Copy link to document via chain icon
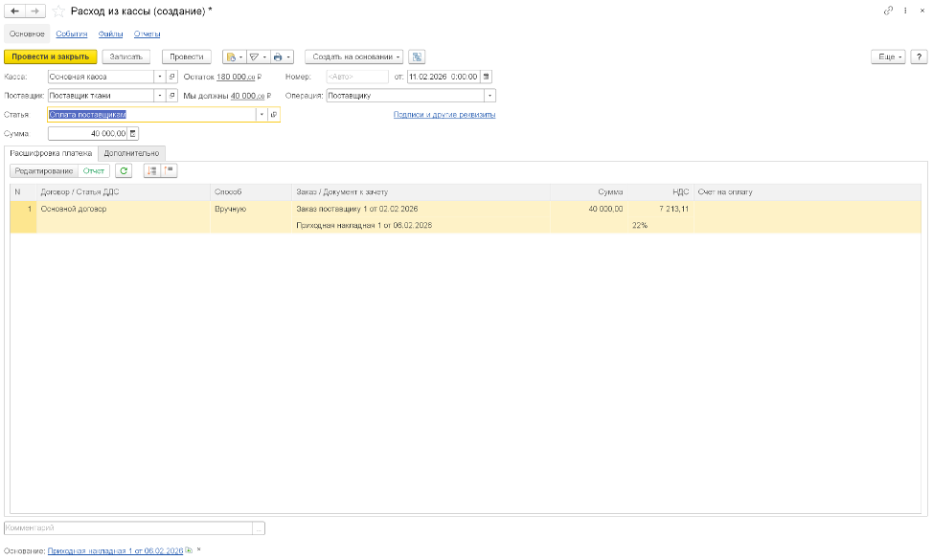 click(888, 11)
